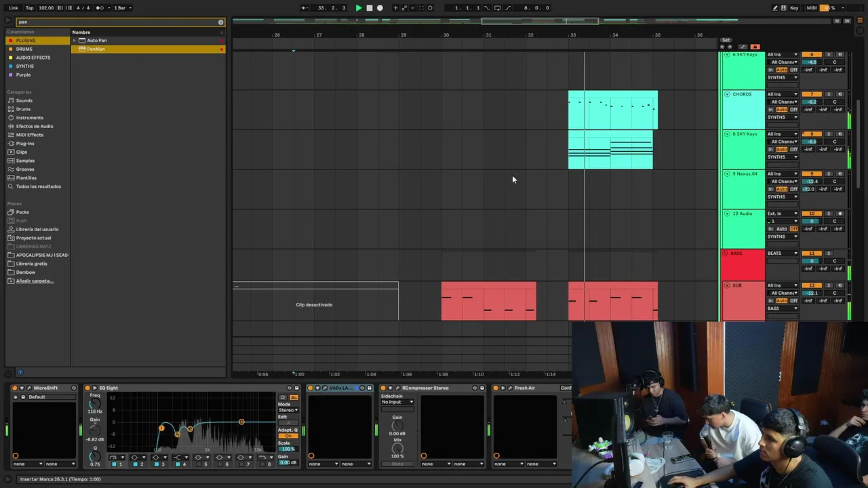Viewport: 868px width, 488px height.
Task: Expand the Auto Pan result
Action: (x=75, y=41)
